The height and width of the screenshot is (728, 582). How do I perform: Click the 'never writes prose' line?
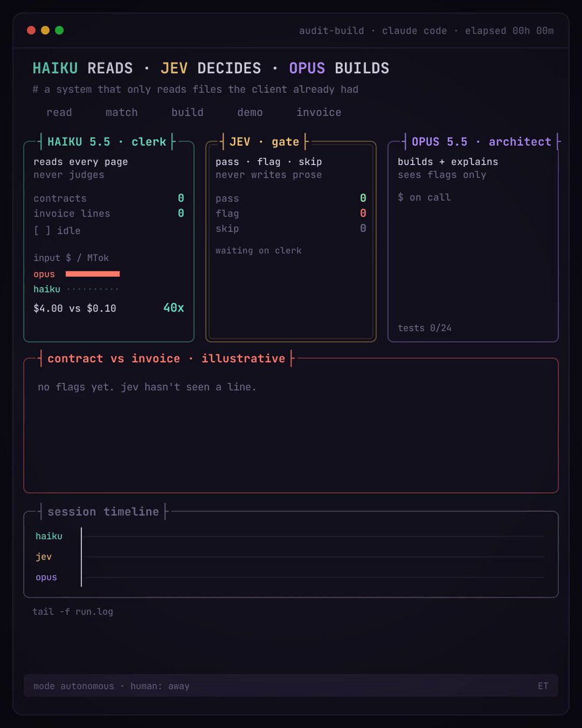click(269, 175)
